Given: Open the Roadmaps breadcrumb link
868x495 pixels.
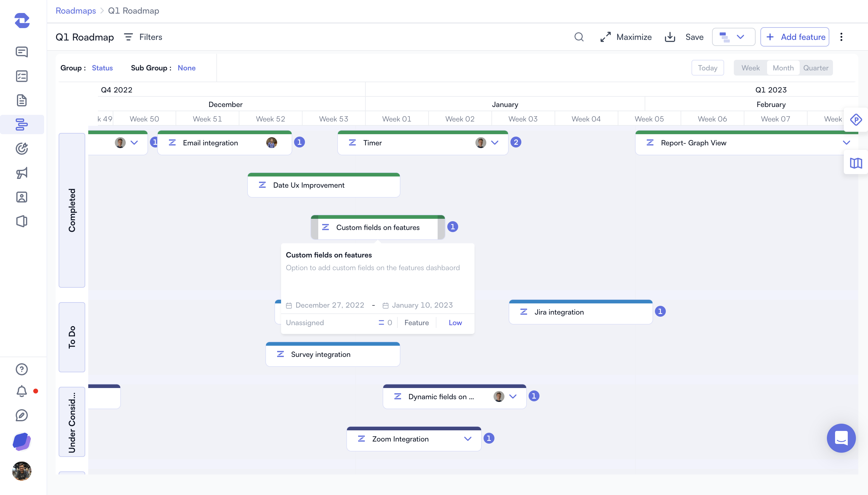Looking at the screenshot, I should pos(76,11).
